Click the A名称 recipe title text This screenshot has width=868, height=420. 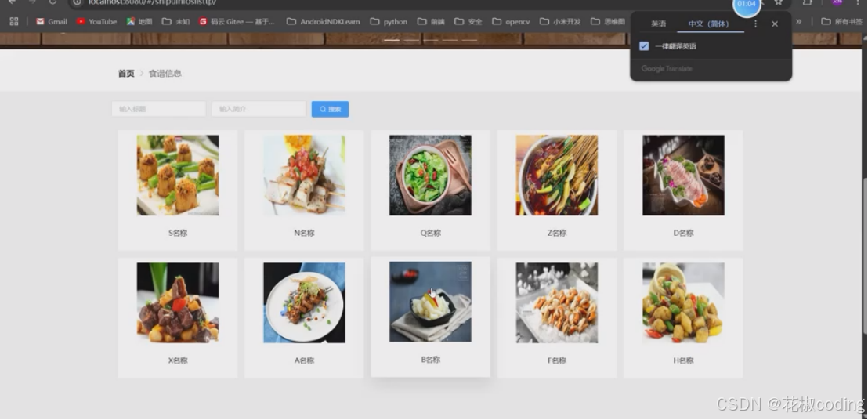[x=304, y=360]
